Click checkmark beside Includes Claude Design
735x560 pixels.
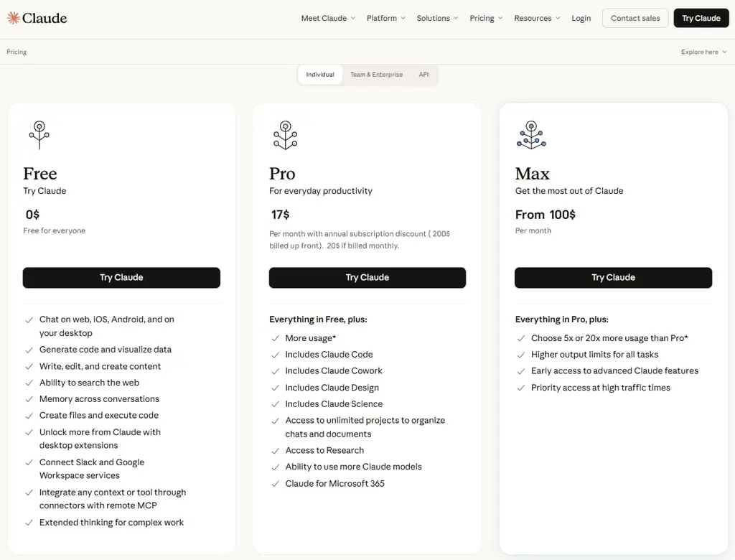(x=275, y=388)
